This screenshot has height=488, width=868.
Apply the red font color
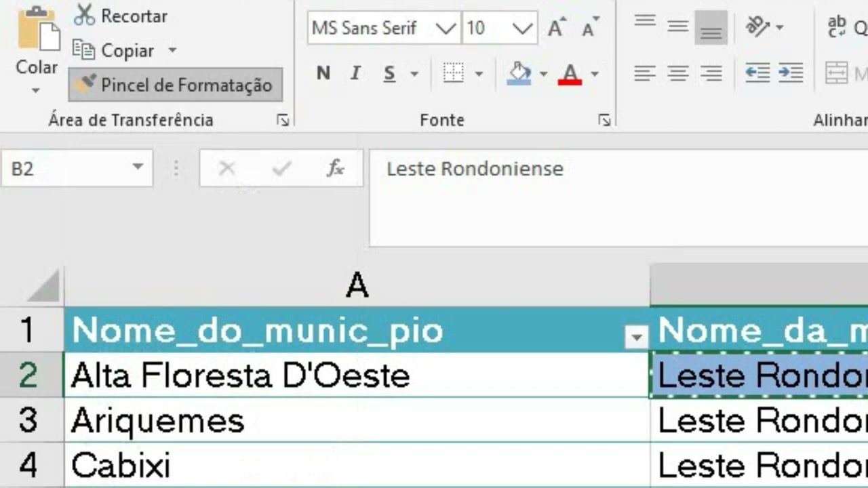click(570, 73)
